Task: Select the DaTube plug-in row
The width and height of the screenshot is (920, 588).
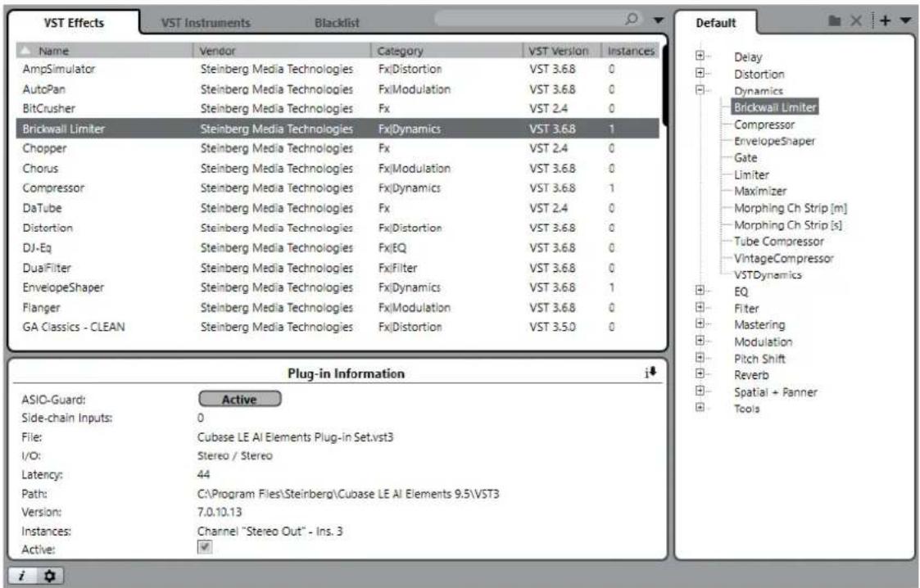Action: (x=338, y=208)
